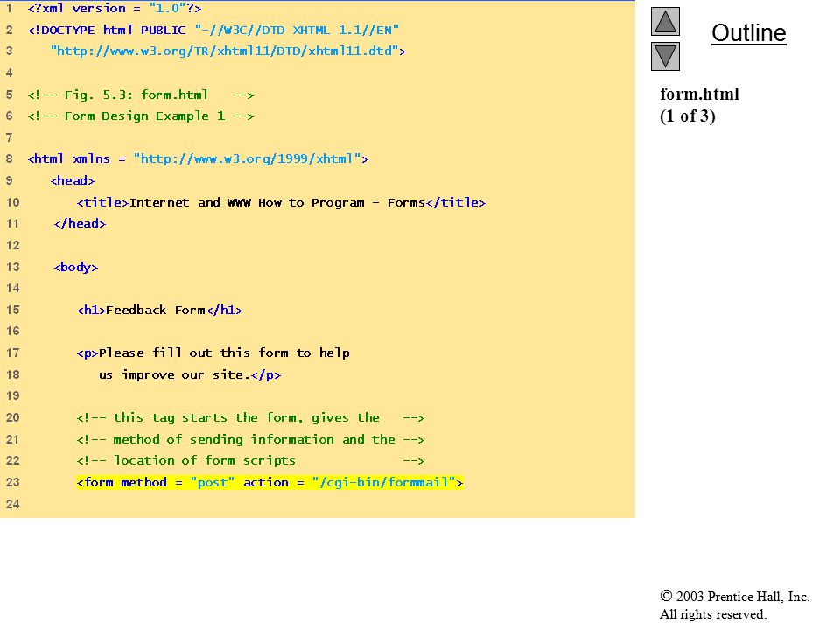840x630 pixels.
Task: Click the up arrow navigation button
Action: point(665,21)
